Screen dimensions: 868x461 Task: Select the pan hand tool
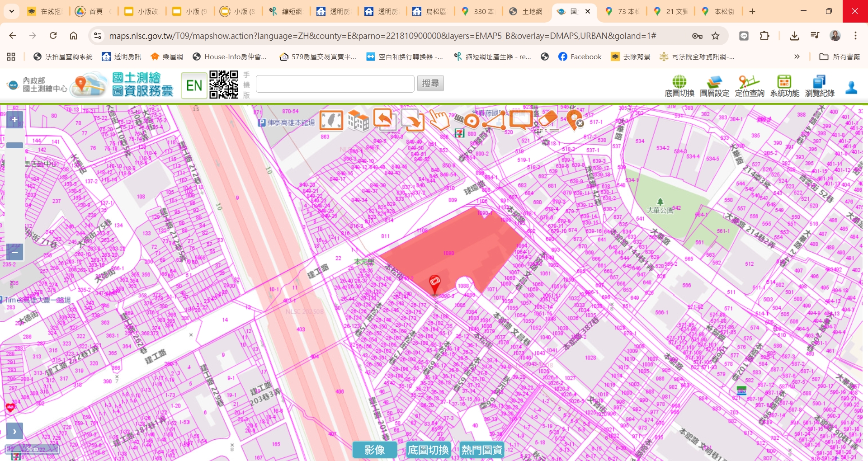[439, 120]
